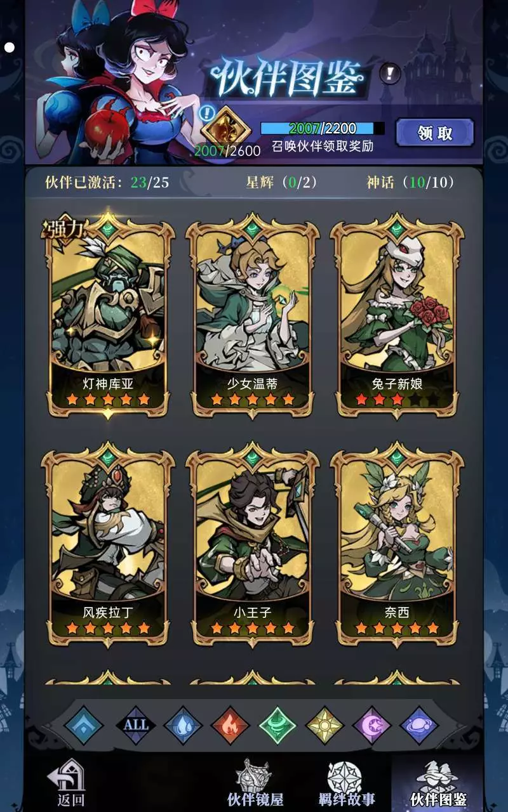Tap the blue info icon near the badge
This screenshot has width=508, height=812.
pyautogui.click(x=206, y=114)
